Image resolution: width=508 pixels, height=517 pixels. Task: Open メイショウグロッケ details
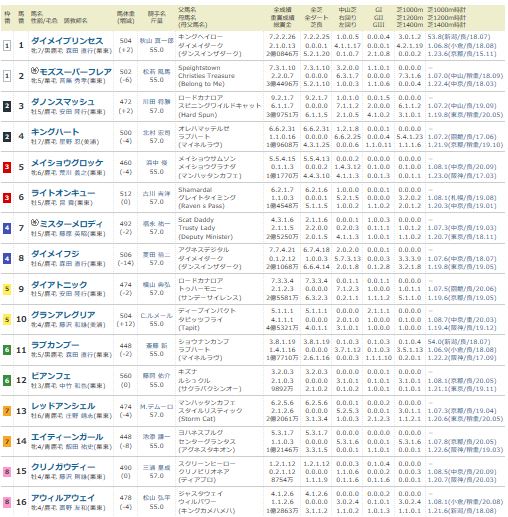click(x=67, y=163)
